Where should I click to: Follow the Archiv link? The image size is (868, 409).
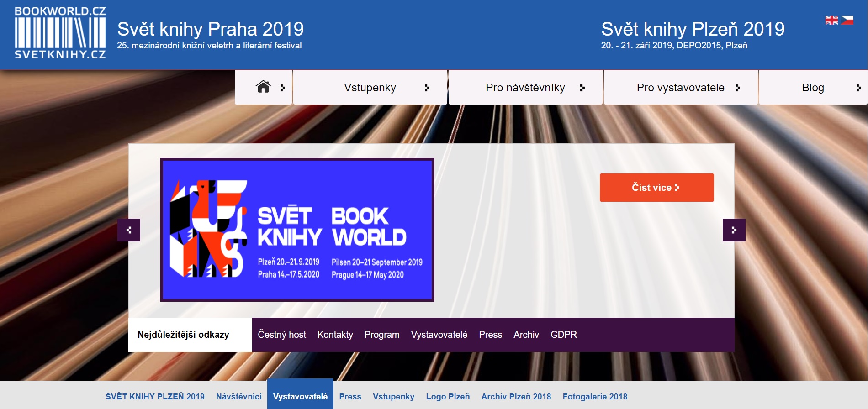[526, 335]
